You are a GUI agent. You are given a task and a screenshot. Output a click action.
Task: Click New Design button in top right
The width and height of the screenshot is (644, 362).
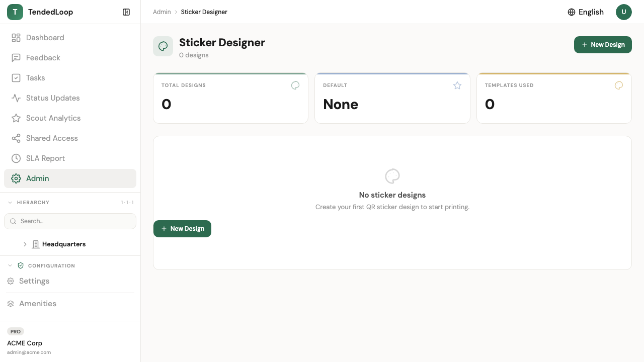click(x=603, y=45)
